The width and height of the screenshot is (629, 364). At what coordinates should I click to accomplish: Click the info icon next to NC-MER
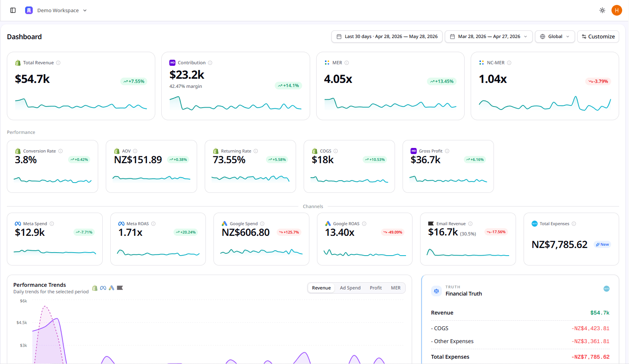[509, 63]
